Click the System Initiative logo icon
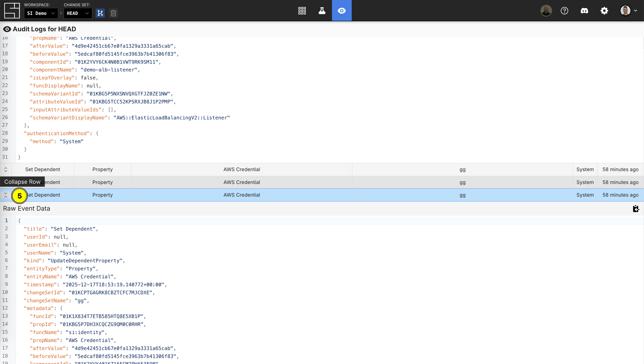 (12, 10)
